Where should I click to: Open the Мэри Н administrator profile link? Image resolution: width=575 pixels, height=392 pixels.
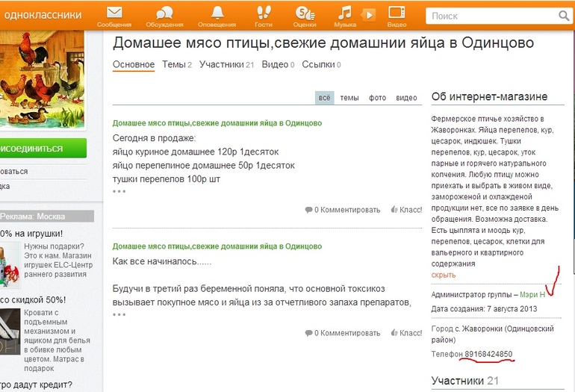click(532, 294)
